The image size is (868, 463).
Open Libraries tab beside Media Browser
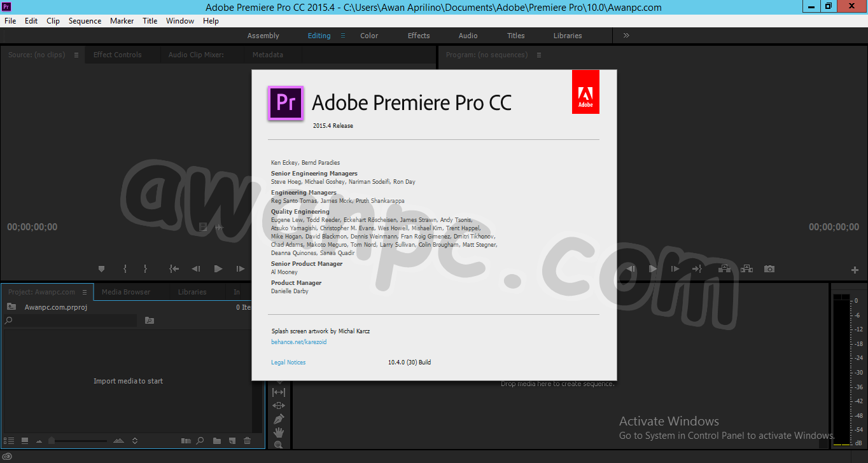tap(192, 292)
